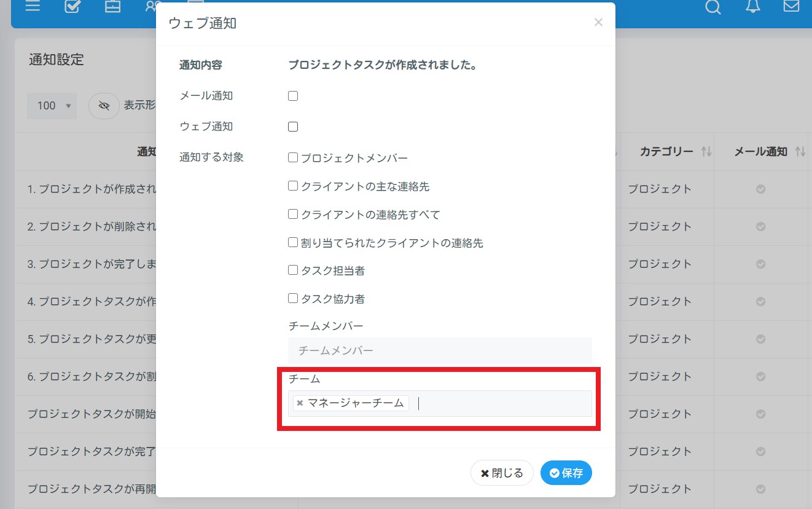Viewport: 812px width, 509px height.
Task: Check タスク協力者 option
Action: coord(293,299)
